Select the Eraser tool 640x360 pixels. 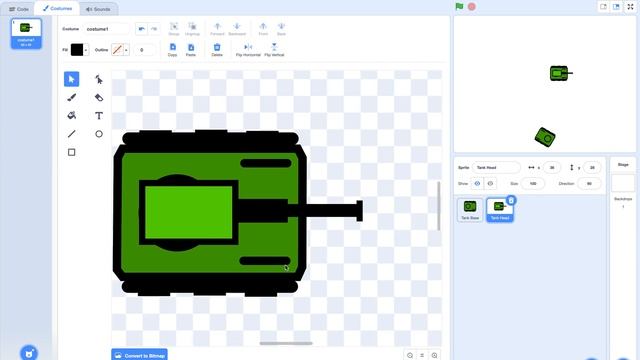tap(99, 98)
